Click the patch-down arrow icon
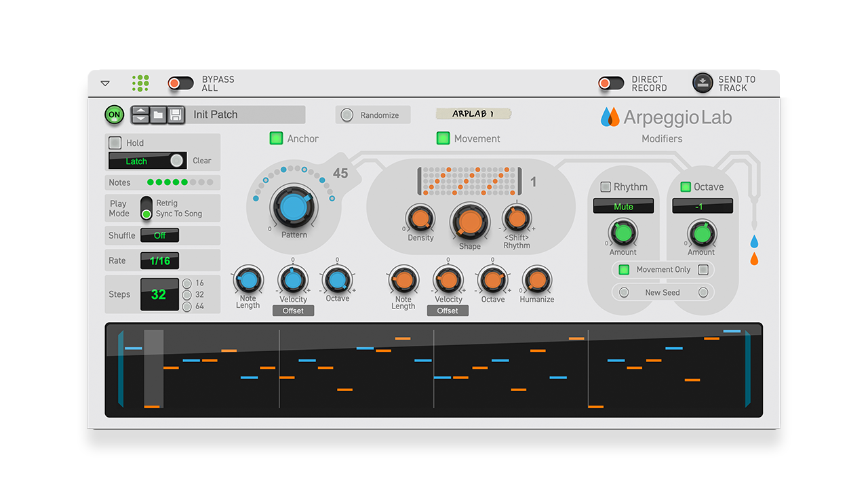This screenshot has height=499, width=868. pos(140,119)
